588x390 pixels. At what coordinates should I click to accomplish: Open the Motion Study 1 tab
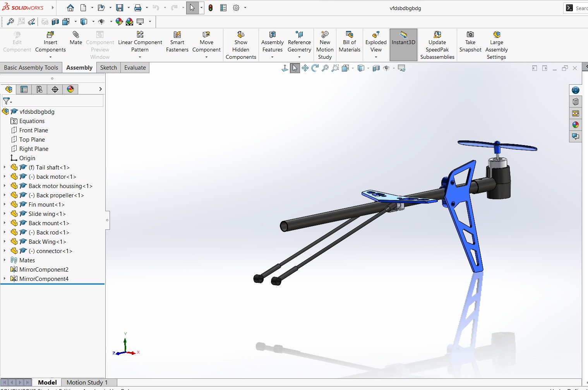coord(87,382)
